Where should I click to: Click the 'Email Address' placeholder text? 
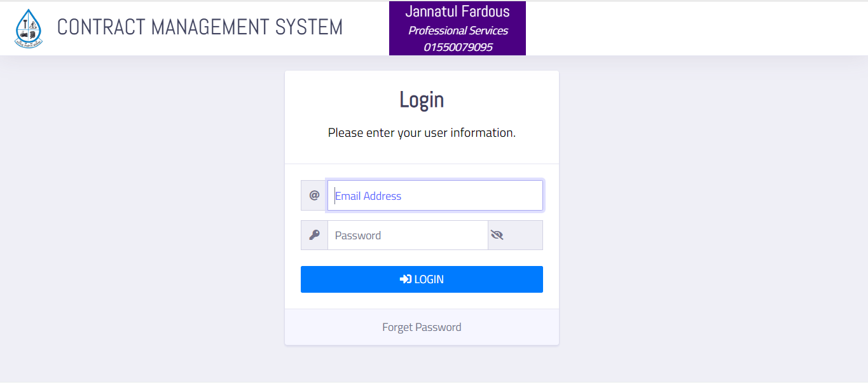(368, 196)
